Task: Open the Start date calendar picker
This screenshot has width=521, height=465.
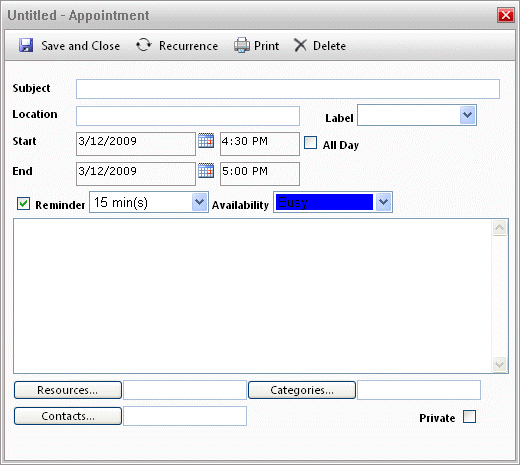Action: pyautogui.click(x=206, y=140)
